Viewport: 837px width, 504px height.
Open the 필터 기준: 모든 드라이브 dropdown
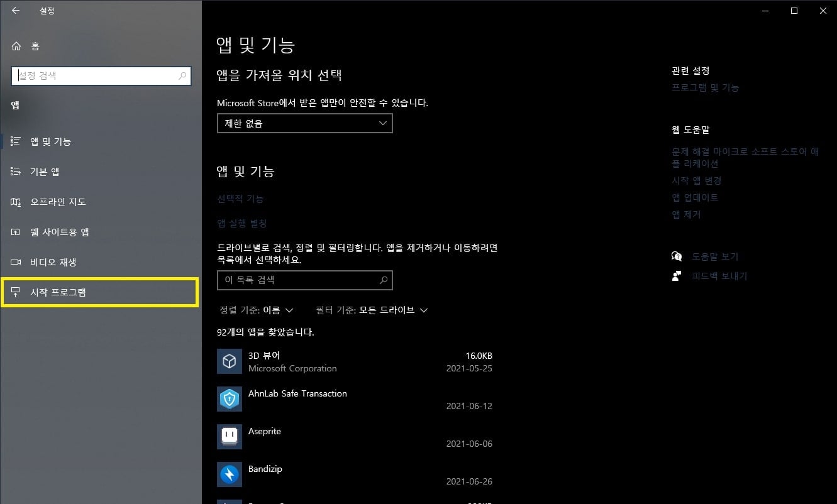click(x=372, y=309)
